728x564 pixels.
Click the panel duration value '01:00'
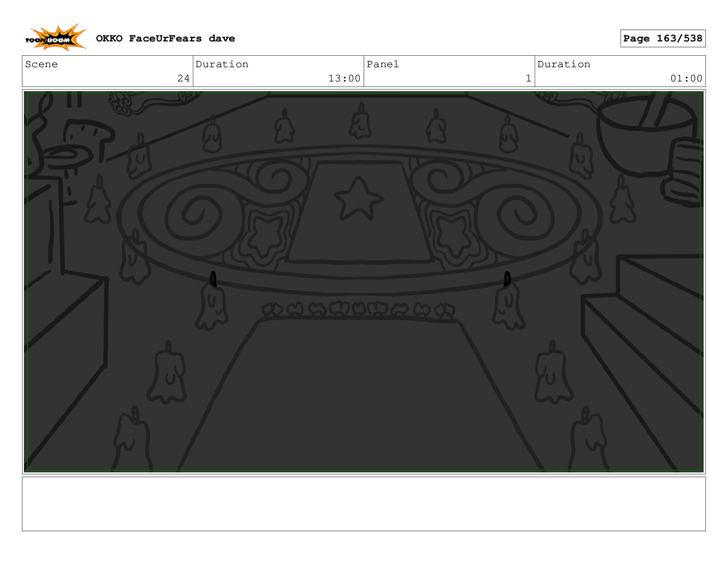click(x=686, y=79)
